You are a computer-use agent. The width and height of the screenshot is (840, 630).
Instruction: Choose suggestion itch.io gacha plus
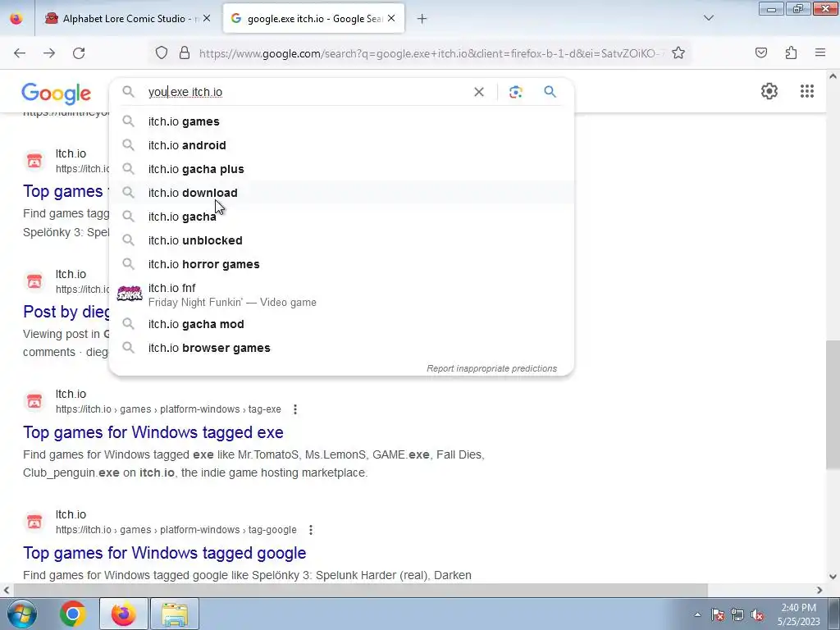coord(342,169)
